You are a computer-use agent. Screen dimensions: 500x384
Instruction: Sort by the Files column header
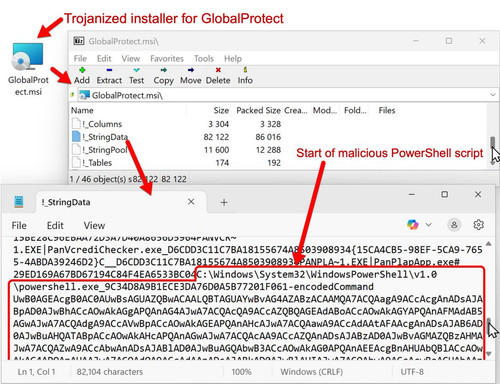tap(387, 110)
